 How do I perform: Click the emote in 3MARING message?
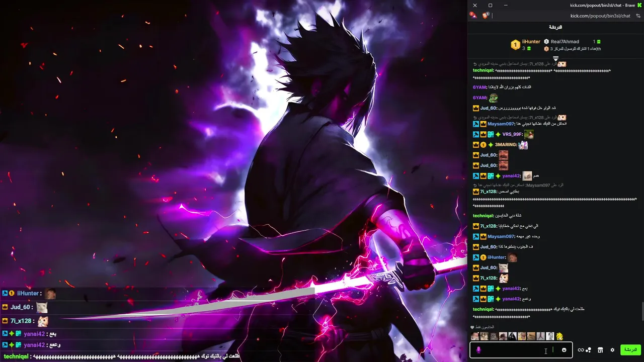(523, 145)
